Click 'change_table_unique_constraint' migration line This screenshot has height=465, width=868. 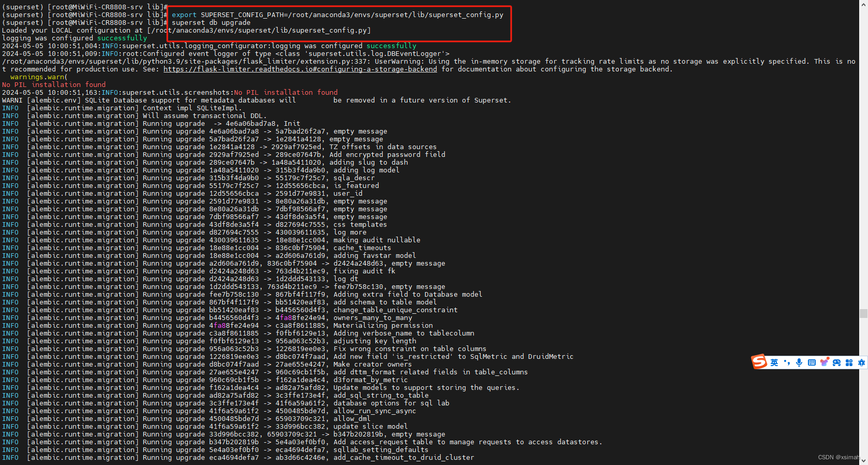(230, 310)
